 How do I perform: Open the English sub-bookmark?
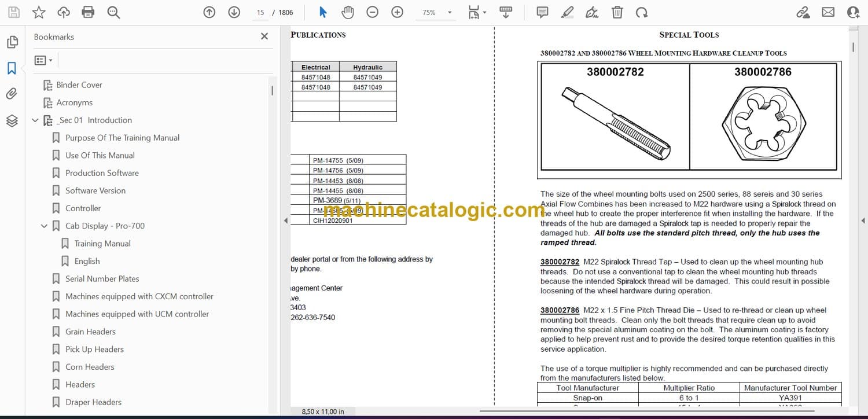[87, 261]
